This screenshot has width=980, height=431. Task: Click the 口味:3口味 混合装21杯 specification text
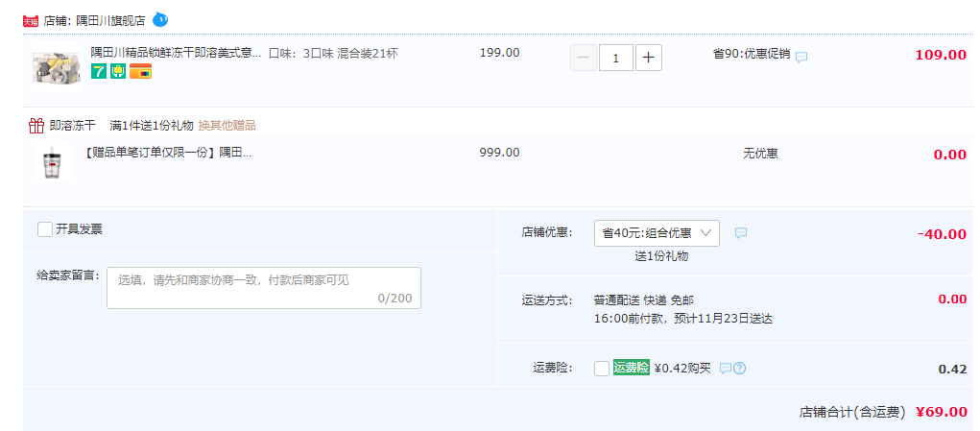point(333,53)
